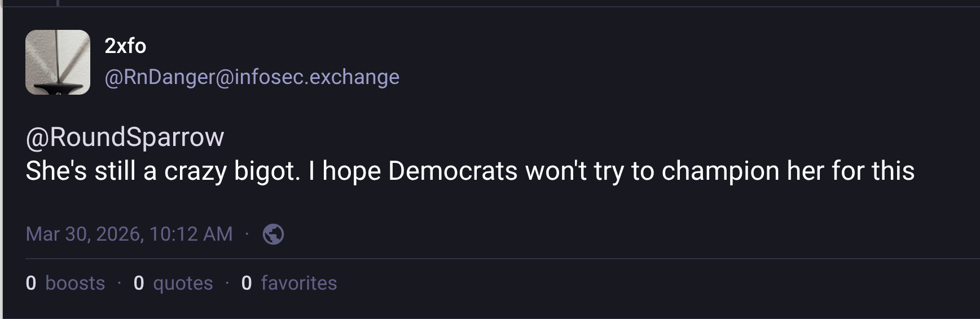Follow the @RoundSparrow mention link
The height and width of the screenshot is (319, 980).
click(x=125, y=137)
